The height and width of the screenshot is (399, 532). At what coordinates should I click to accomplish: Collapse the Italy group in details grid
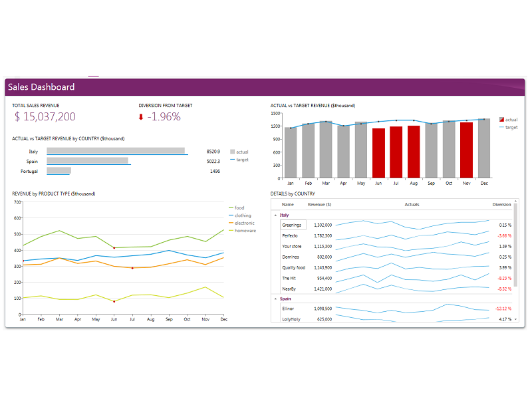click(x=276, y=215)
